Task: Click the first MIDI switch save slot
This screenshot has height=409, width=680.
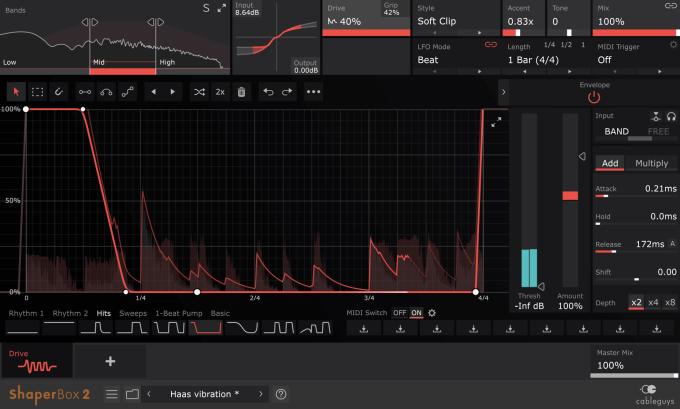Action: [x=364, y=329]
